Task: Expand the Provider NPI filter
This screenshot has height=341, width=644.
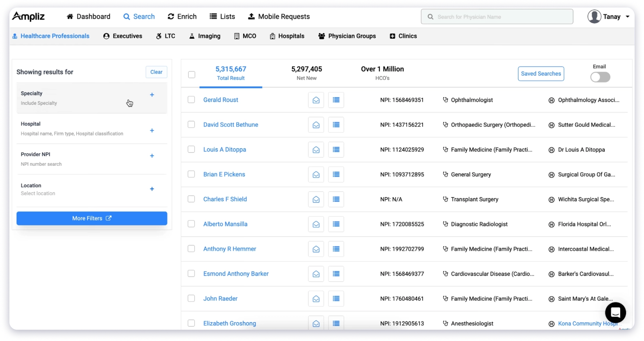Action: pos(152,156)
